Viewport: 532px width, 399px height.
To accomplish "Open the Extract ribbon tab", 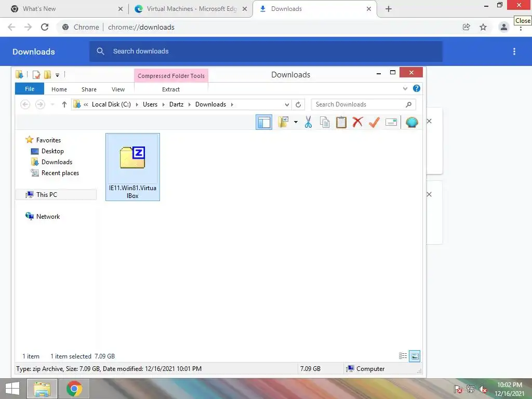I will click(170, 89).
